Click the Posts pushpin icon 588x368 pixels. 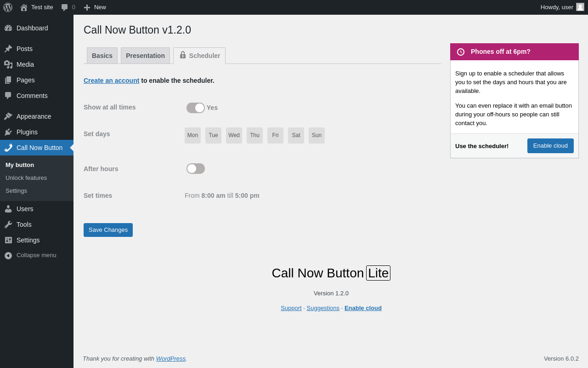pyautogui.click(x=8, y=49)
